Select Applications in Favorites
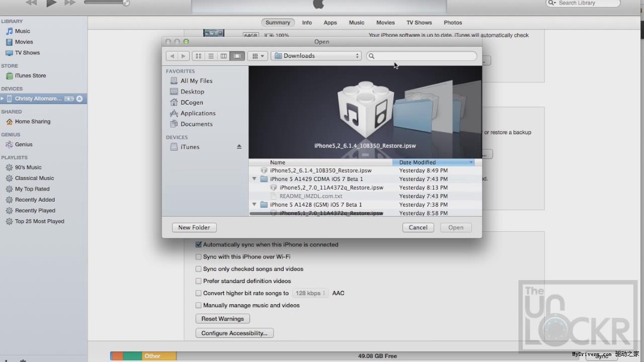Image resolution: width=644 pixels, height=362 pixels. [x=198, y=113]
